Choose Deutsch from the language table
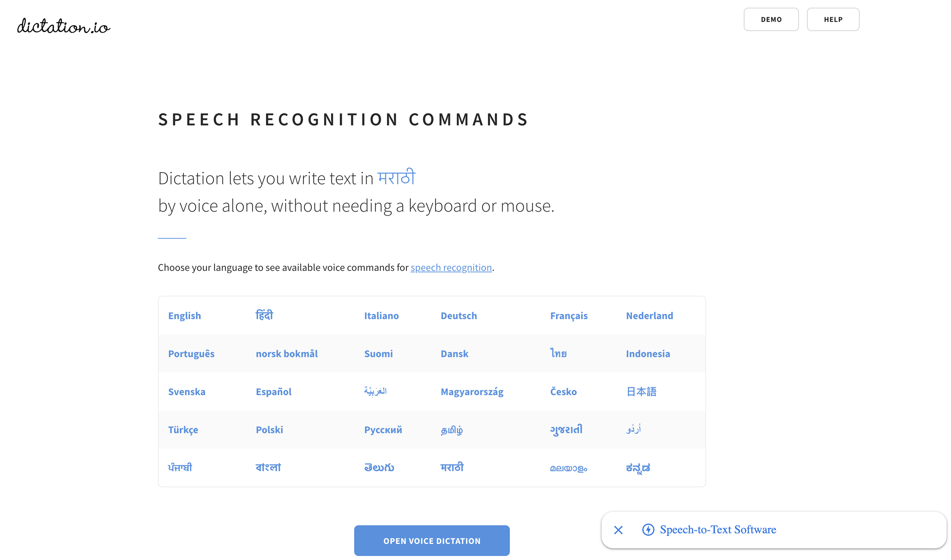The image size is (951, 560). point(459,316)
